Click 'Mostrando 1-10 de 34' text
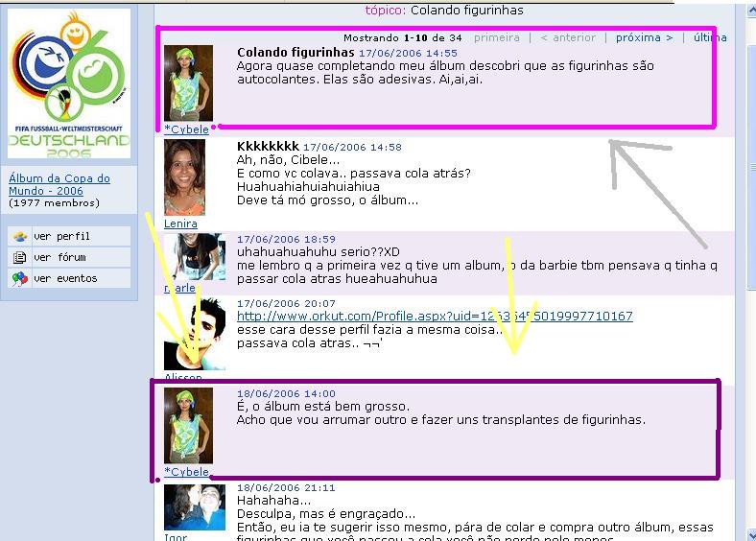 point(403,37)
